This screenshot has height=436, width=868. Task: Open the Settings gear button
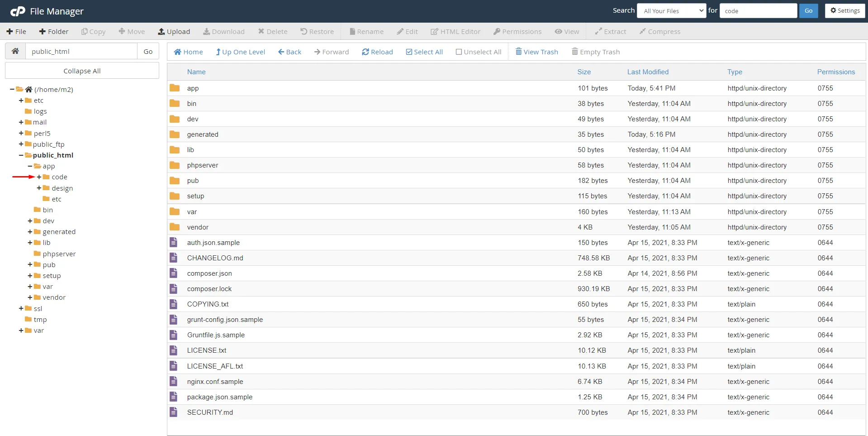(x=844, y=11)
